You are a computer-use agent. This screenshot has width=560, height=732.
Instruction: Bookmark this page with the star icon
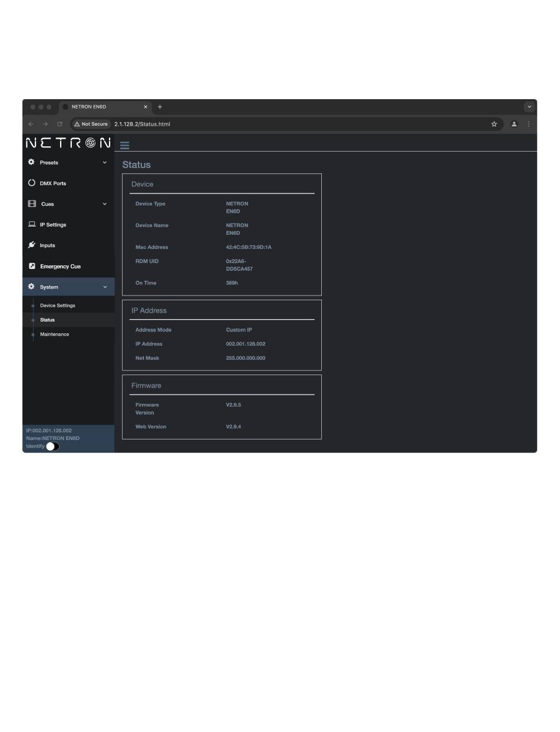click(x=494, y=124)
